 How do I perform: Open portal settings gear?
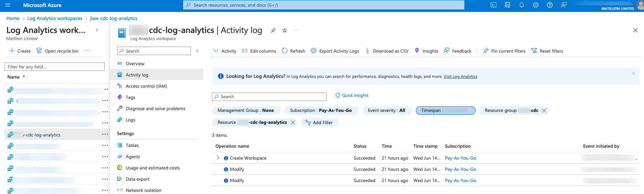click(536, 5)
